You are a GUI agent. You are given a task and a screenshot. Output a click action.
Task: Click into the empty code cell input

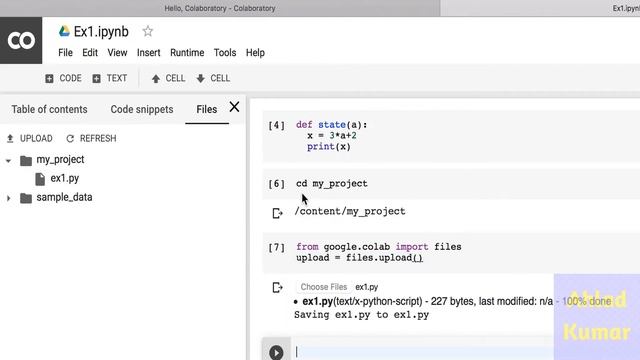424,351
